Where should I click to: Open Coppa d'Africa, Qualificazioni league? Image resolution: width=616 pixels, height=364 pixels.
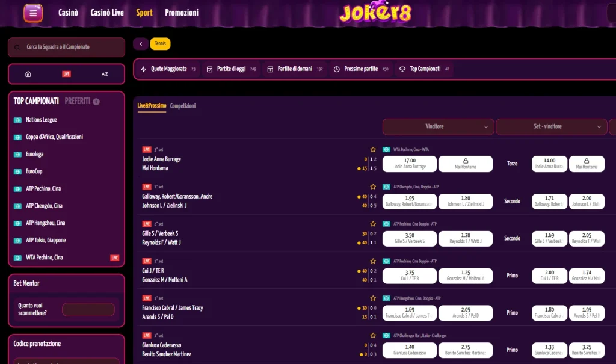(x=55, y=137)
